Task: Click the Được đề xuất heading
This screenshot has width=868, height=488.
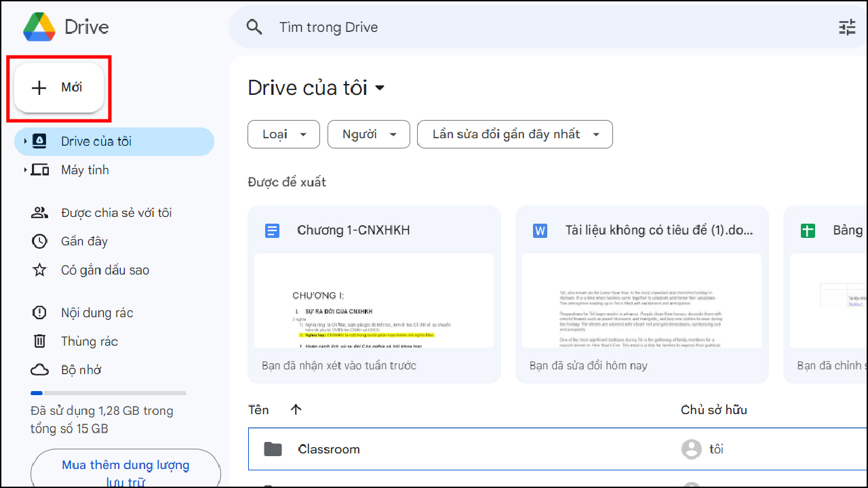Action: click(287, 182)
